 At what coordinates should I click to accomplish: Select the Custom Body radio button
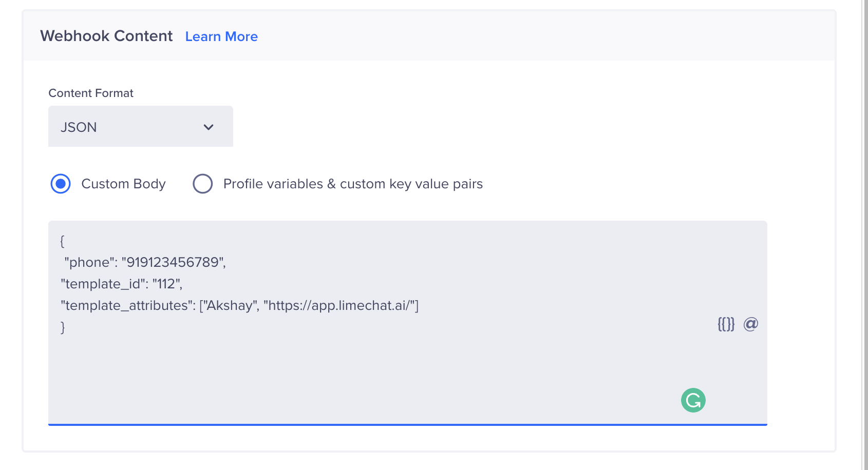click(61, 184)
